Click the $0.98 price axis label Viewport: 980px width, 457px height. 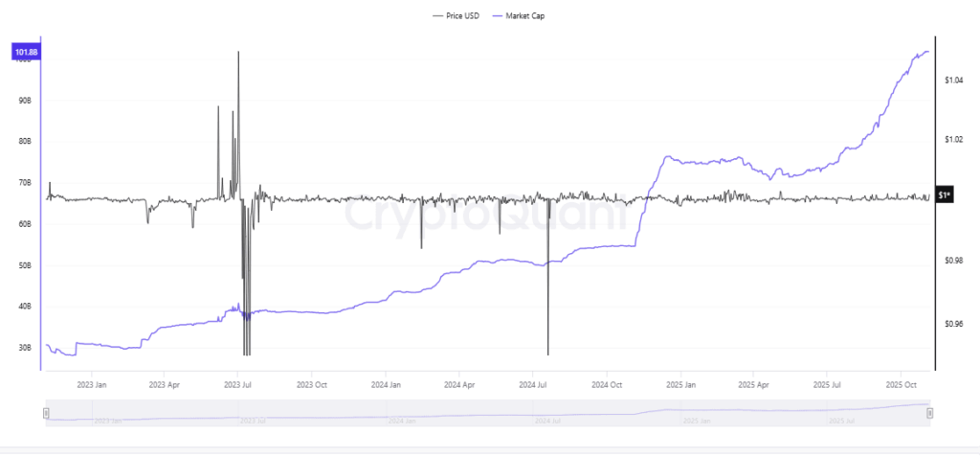tap(952, 261)
